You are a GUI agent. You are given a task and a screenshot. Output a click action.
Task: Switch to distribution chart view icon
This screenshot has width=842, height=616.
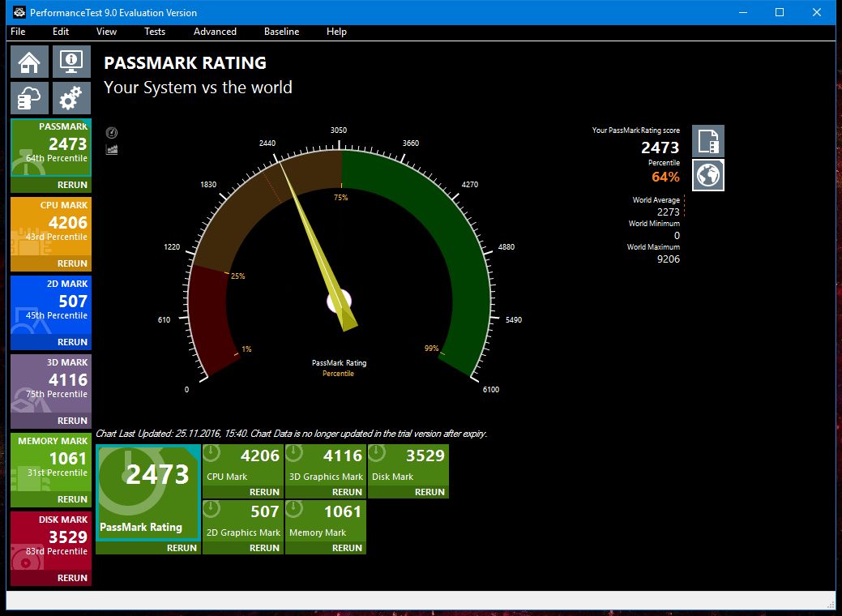tap(112, 149)
